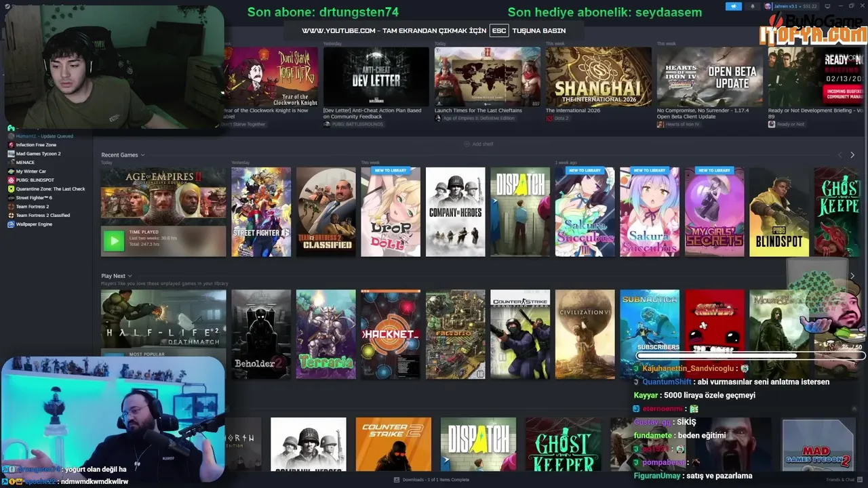868x488 pixels.
Task: Click the green Play button for Age of Empires II
Action: (x=114, y=241)
